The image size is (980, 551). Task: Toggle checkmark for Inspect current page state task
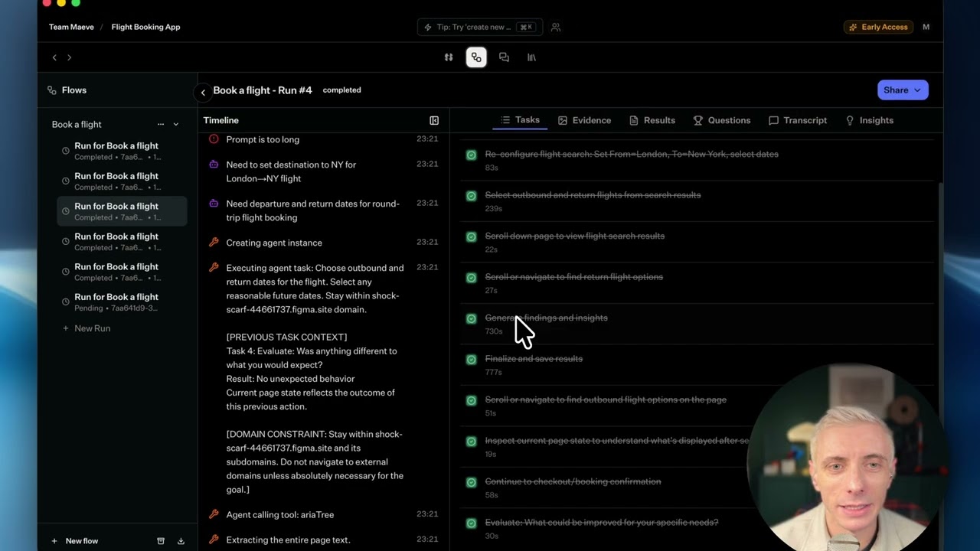pyautogui.click(x=471, y=442)
